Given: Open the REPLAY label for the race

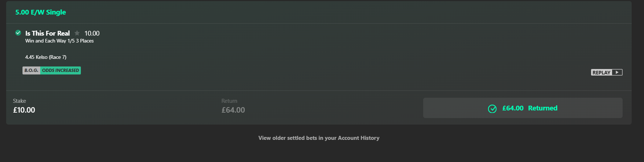Looking at the screenshot, I should pyautogui.click(x=602, y=73).
